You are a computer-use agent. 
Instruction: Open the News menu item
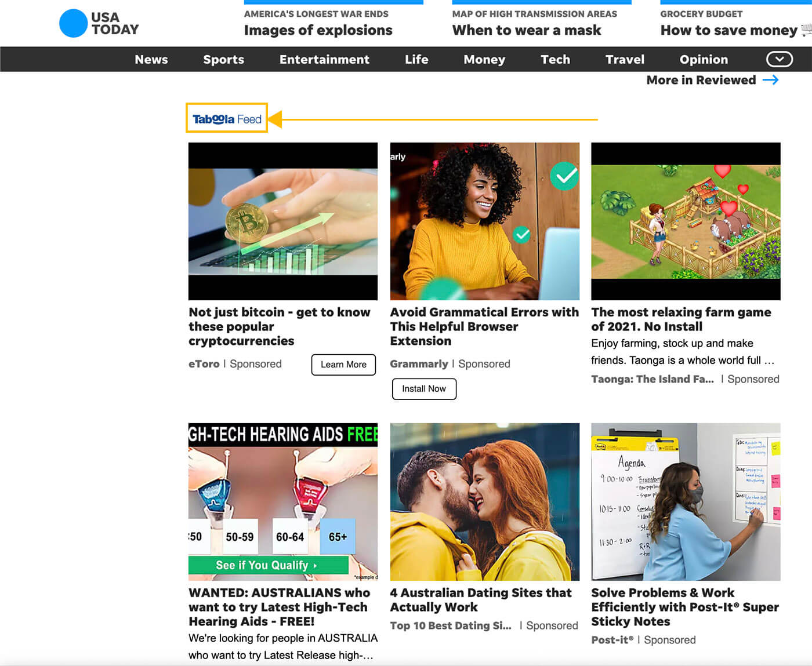coord(151,60)
